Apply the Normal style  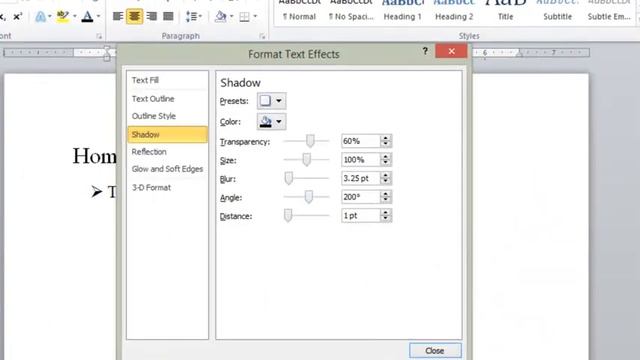pos(300,11)
